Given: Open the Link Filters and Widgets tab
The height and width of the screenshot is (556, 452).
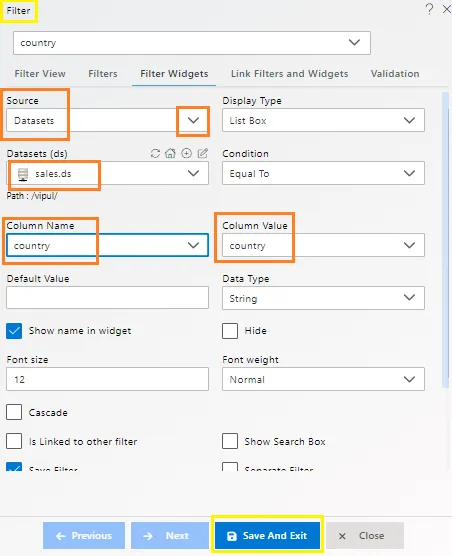Looking at the screenshot, I should click(x=290, y=74).
